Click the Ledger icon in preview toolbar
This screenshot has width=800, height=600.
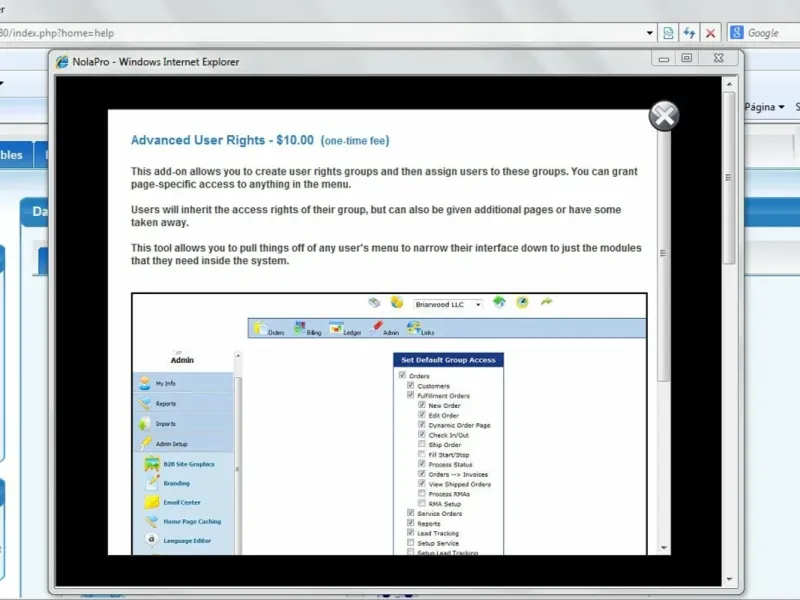[x=336, y=328]
